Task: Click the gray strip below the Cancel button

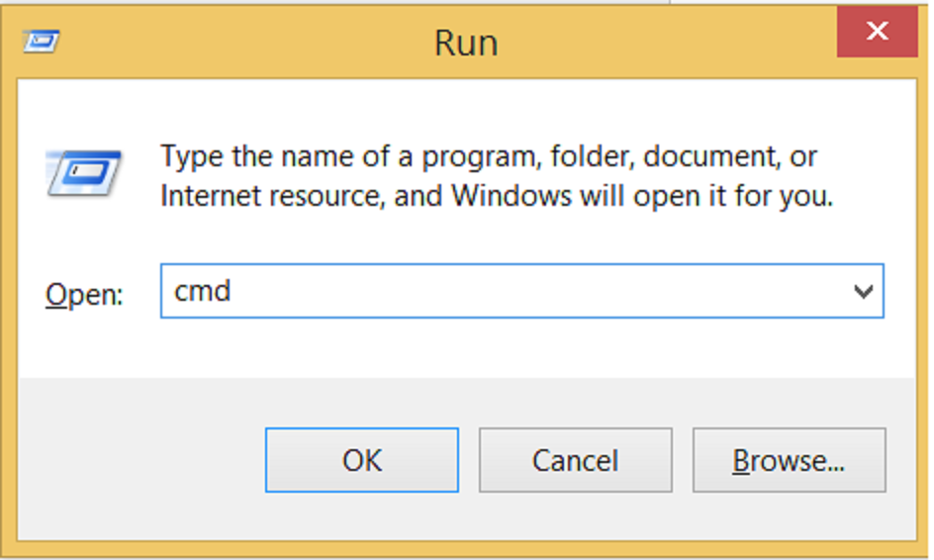Action: point(575,516)
